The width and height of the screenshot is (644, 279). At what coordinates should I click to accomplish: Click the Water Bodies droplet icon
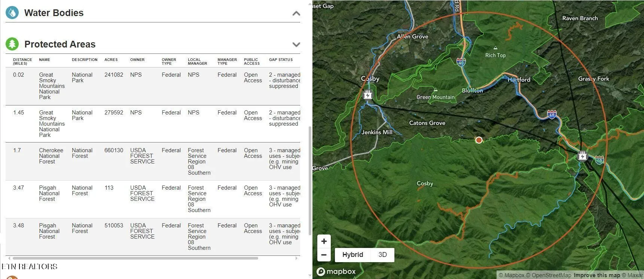(x=12, y=13)
